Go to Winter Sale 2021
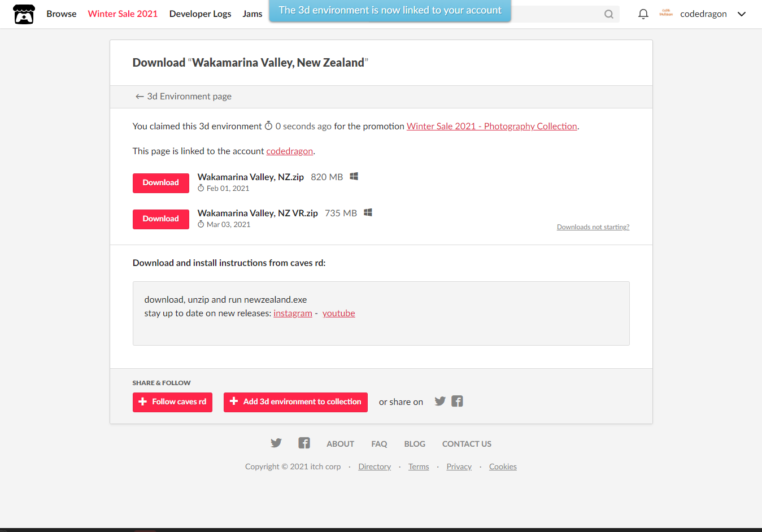 click(x=123, y=14)
